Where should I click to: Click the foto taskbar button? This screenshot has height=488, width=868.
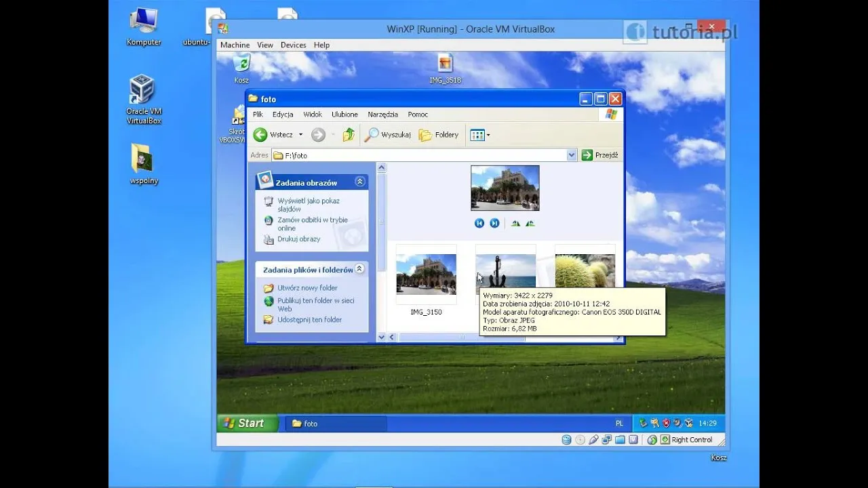coord(336,423)
